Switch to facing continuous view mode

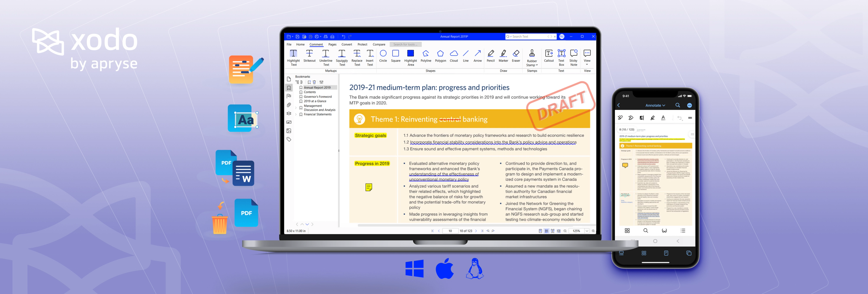pos(559,231)
